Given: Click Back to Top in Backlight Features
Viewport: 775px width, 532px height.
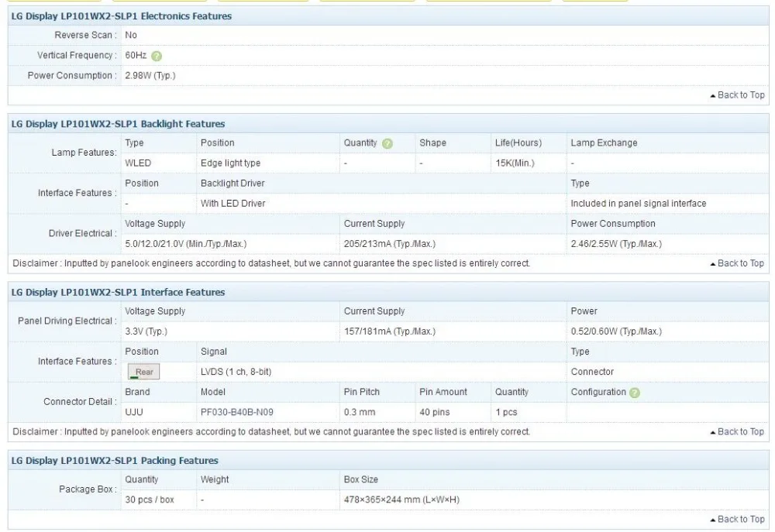Looking at the screenshot, I should coord(737,263).
